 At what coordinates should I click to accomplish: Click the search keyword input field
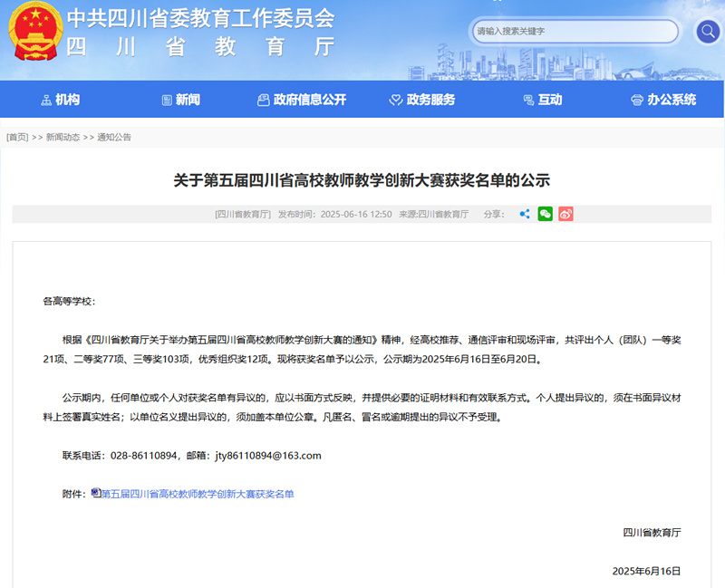[575, 32]
